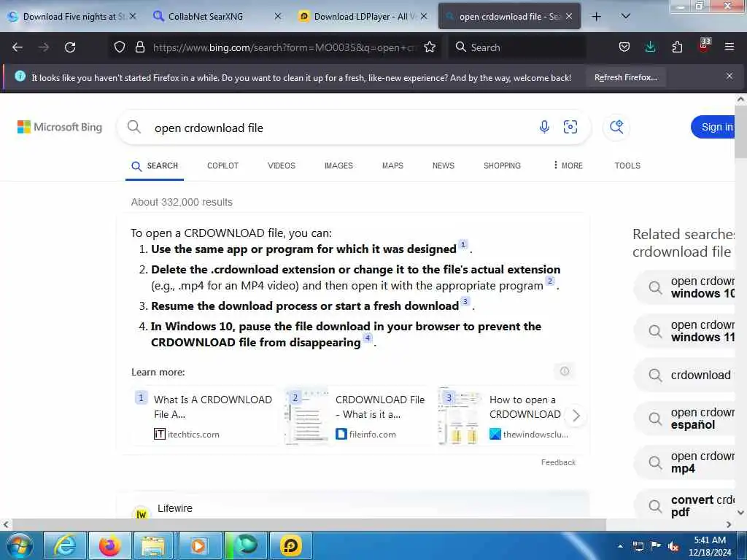Select related search windows 11
The width and height of the screenshot is (747, 560).
click(x=686, y=331)
